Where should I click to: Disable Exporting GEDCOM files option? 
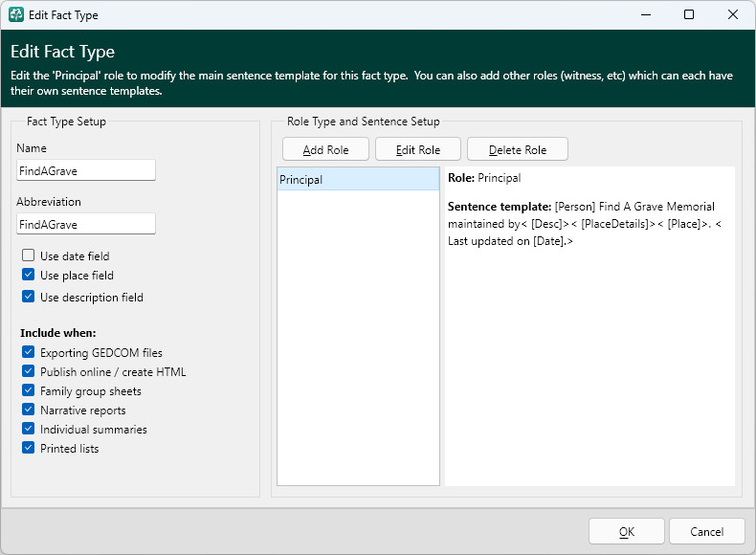(29, 352)
